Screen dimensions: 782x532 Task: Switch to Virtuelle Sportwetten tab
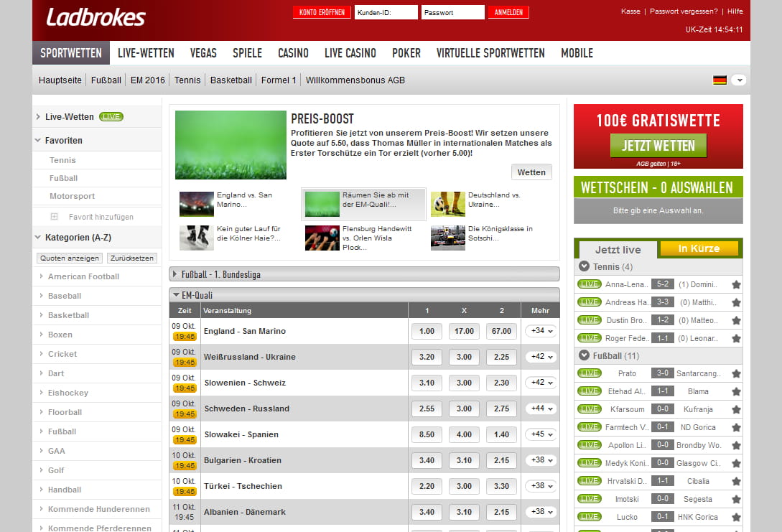pos(490,53)
